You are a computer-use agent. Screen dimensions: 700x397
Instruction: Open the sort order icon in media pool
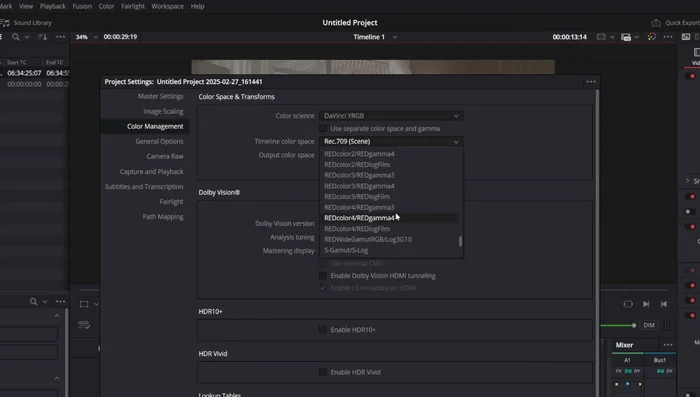42,37
